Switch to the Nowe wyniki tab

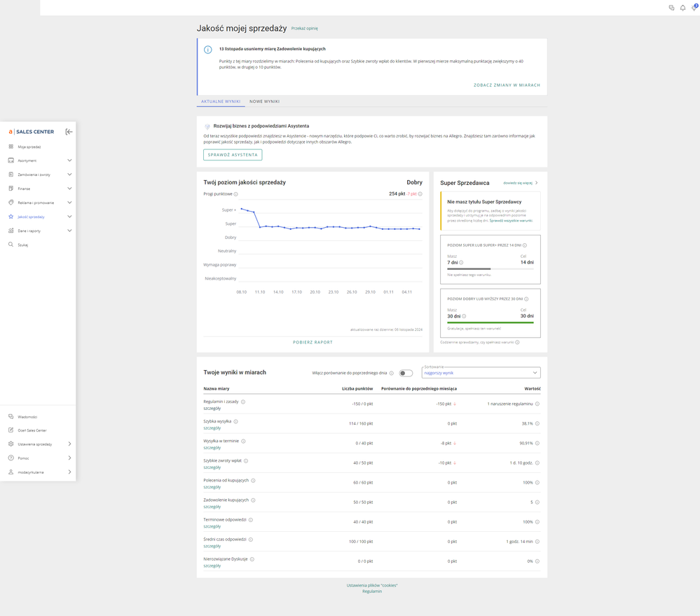(x=264, y=102)
